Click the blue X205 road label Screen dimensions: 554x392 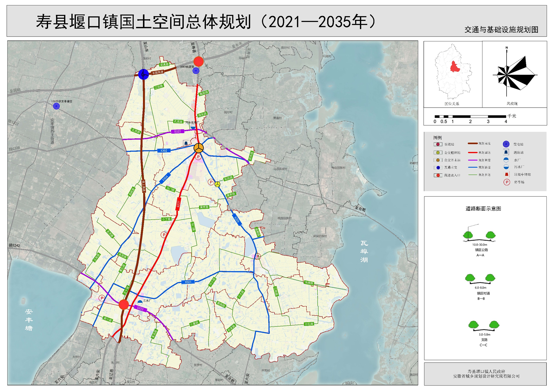click(x=237, y=219)
